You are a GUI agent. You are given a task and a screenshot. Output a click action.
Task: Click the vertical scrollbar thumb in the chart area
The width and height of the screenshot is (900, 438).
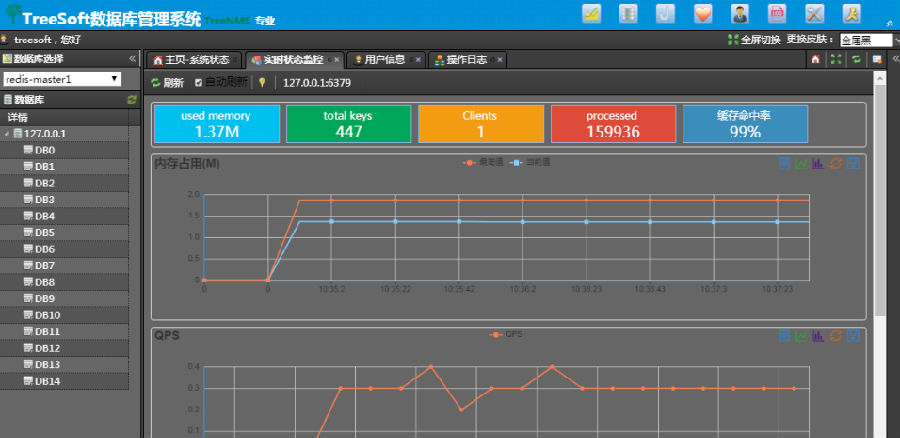880,198
